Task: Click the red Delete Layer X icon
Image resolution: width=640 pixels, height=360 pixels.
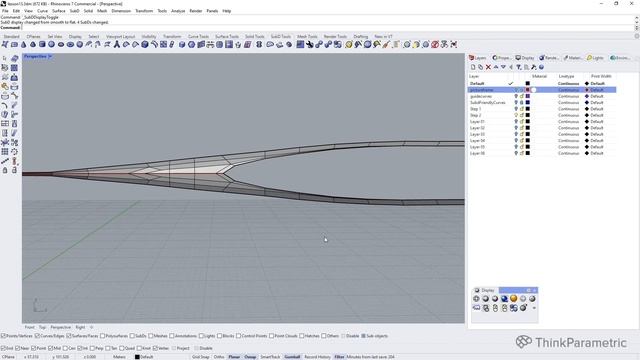Action: pos(488,67)
